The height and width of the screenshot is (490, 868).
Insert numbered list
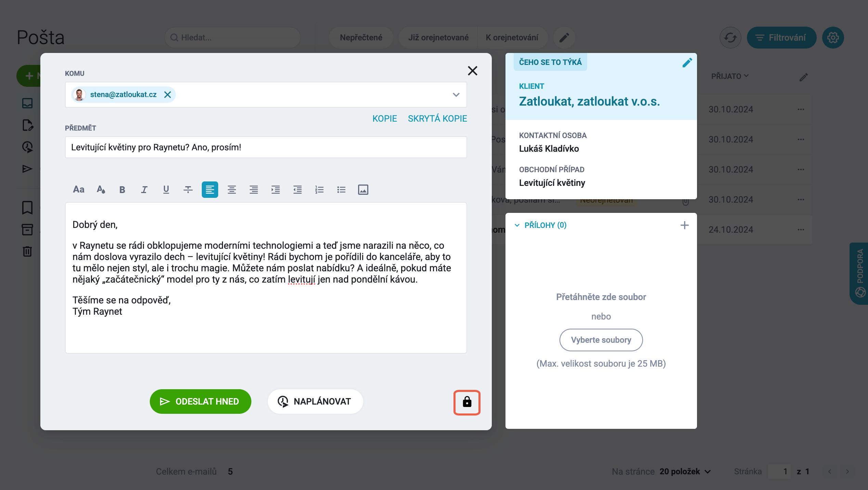(319, 189)
